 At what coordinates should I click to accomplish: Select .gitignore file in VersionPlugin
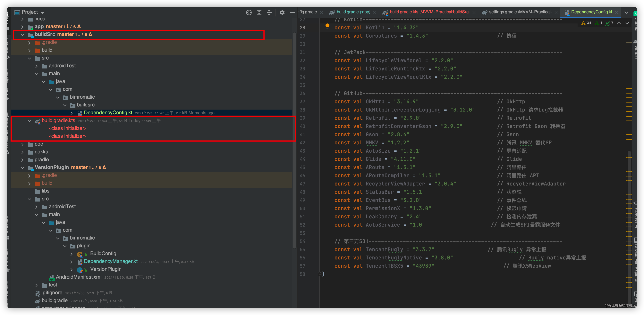52,293
